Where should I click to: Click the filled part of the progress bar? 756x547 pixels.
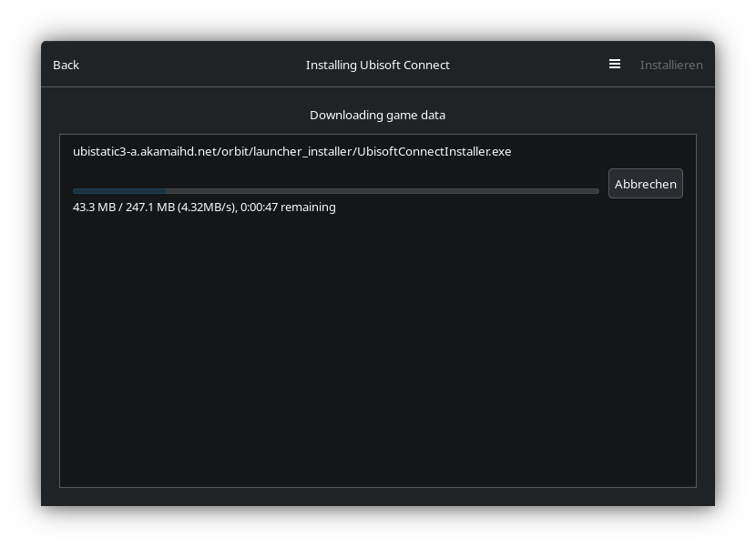118,191
